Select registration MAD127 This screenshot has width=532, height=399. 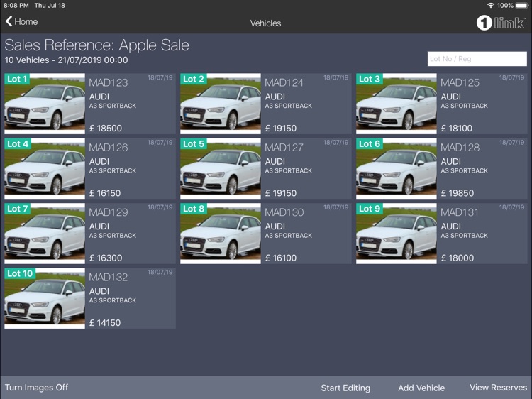click(284, 148)
